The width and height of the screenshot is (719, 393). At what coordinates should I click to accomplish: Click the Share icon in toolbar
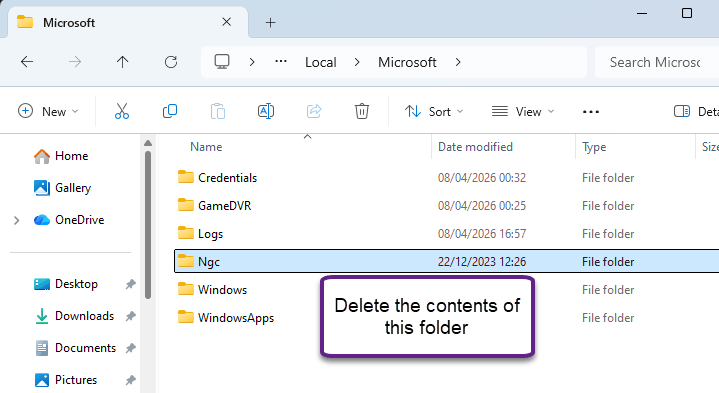coord(314,111)
